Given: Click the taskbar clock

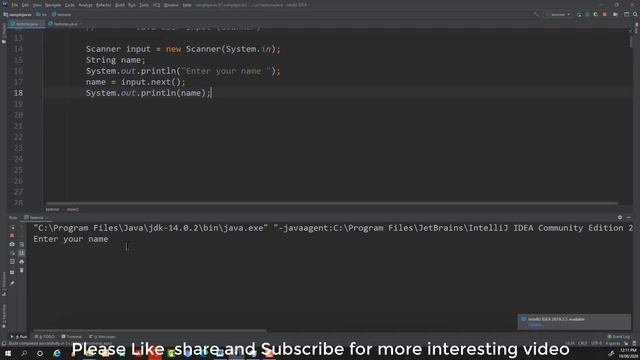Looking at the screenshot, I should click(x=628, y=353).
